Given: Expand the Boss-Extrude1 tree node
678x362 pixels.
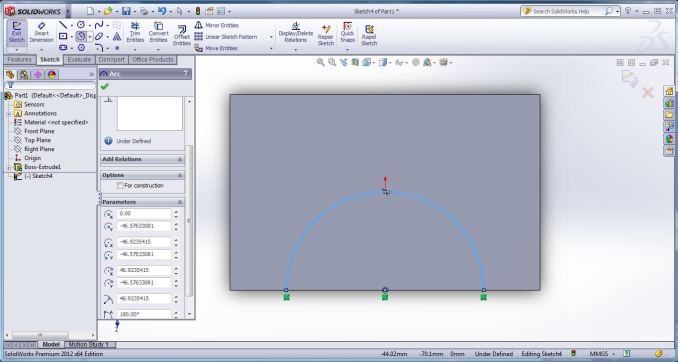Looking at the screenshot, I should point(8,167).
